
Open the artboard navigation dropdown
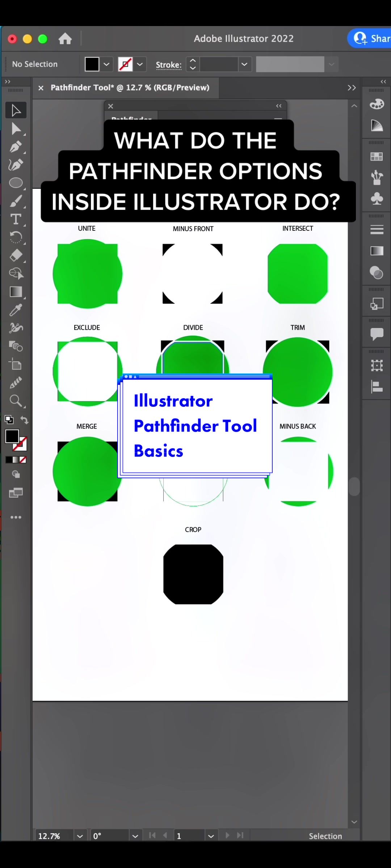click(211, 836)
